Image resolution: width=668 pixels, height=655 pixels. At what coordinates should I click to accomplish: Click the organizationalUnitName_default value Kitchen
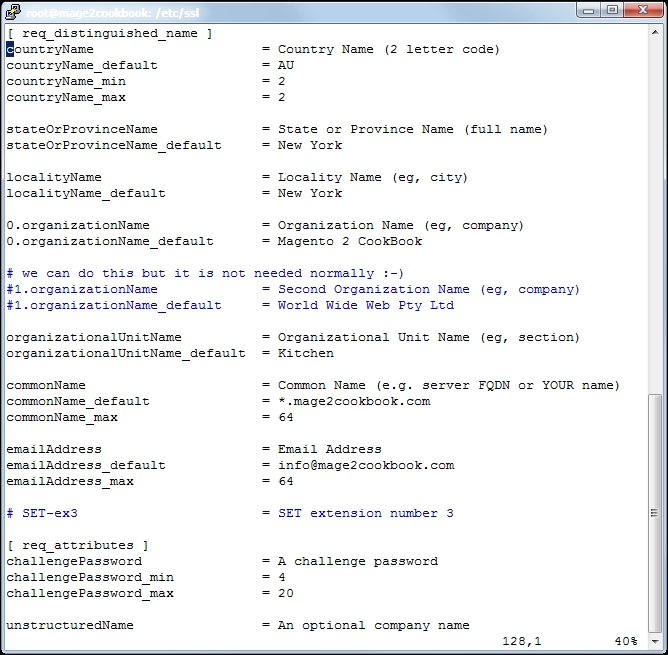coord(305,353)
